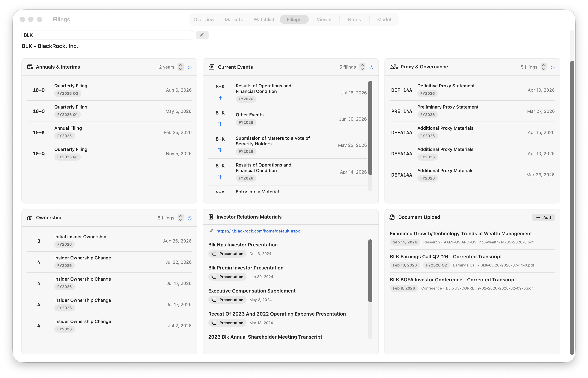Refresh the Proxy & Governance panel
The image size is (588, 378).
click(x=553, y=67)
